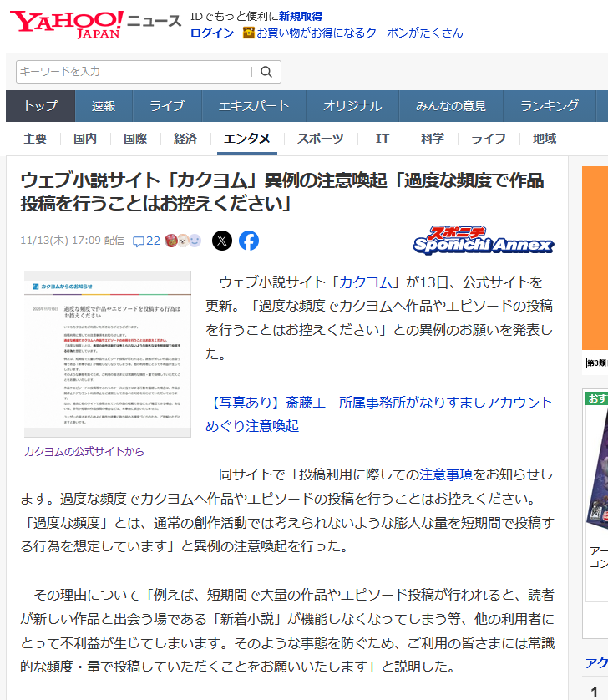The height and width of the screenshot is (700, 608).
Task: Enlarge the Kakuyomu notice thumbnail
Action: pyautogui.click(x=108, y=353)
